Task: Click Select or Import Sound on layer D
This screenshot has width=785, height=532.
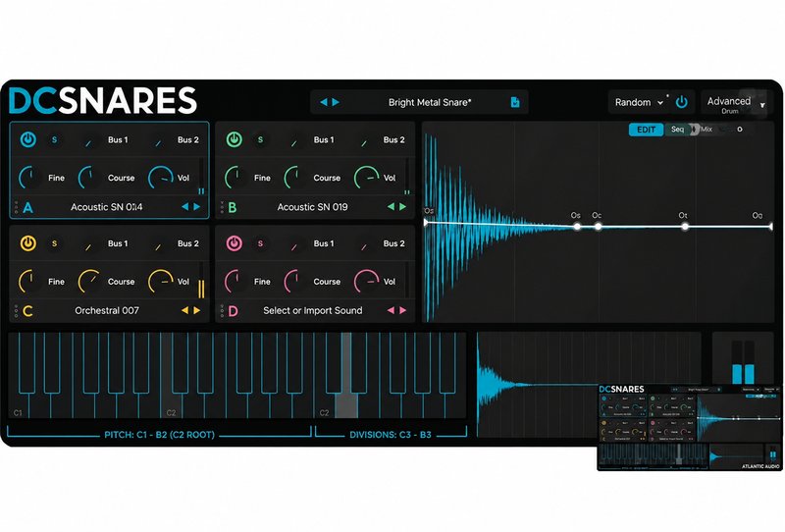Action: point(312,310)
